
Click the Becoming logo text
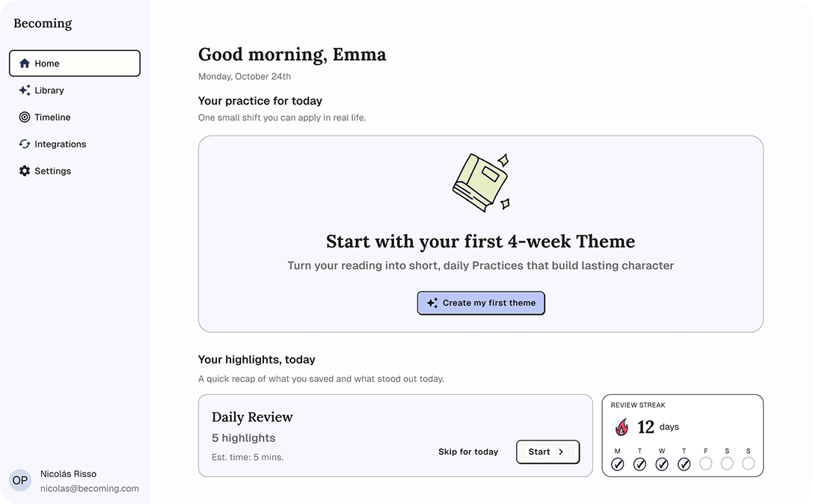(x=43, y=23)
